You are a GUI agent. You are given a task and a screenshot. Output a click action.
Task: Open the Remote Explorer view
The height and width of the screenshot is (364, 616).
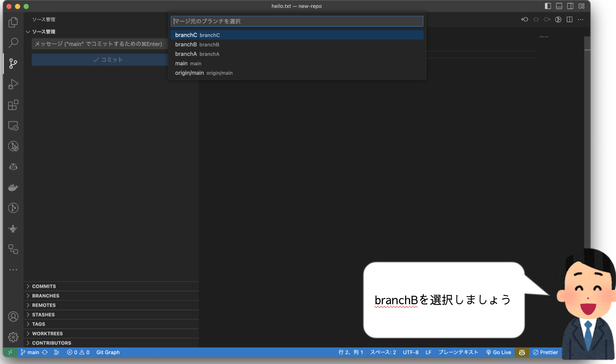pos(13,126)
